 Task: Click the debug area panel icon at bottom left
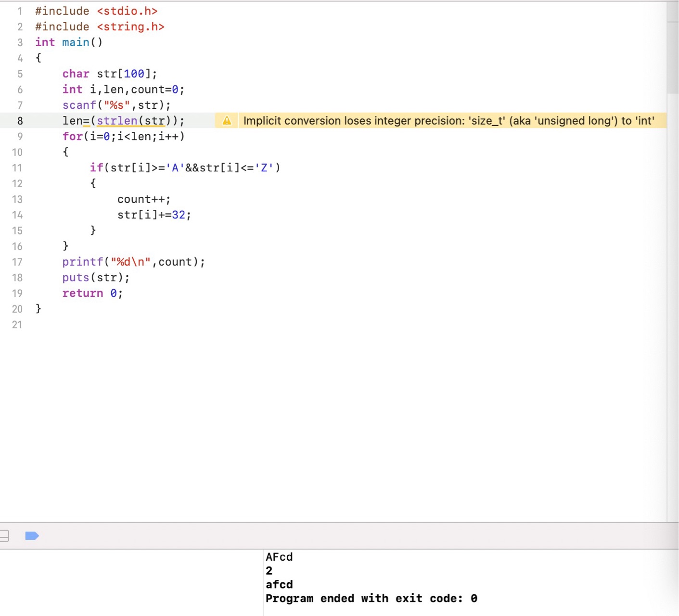click(x=4, y=536)
